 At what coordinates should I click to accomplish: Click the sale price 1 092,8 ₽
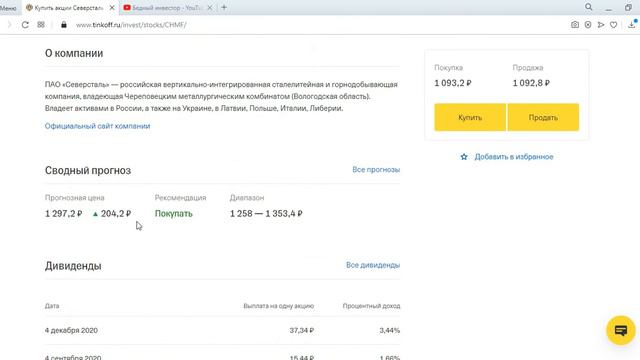coord(531,83)
